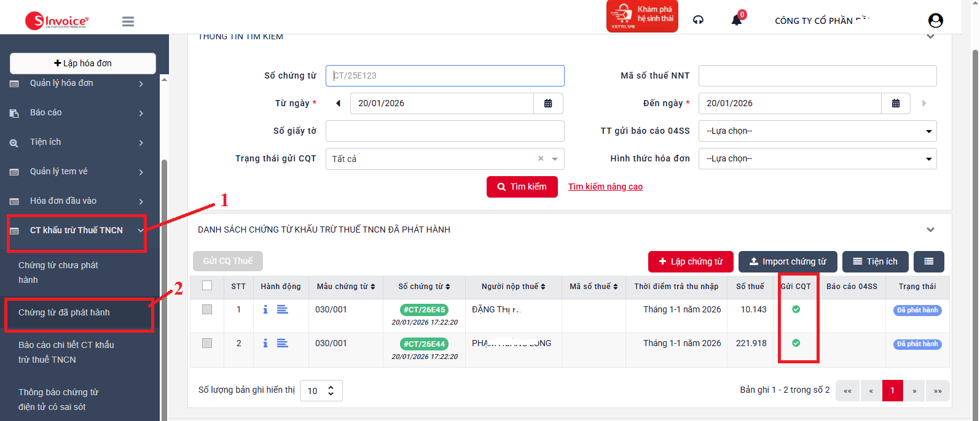Open the hamburger menu next to SInvoice logo
Viewport: 980px width, 421px height.
pyautogui.click(x=128, y=21)
